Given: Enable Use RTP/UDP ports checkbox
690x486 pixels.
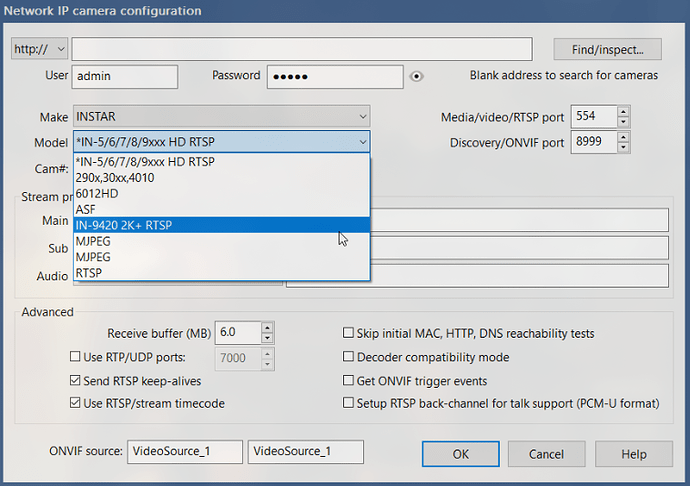Looking at the screenshot, I should 75,357.
